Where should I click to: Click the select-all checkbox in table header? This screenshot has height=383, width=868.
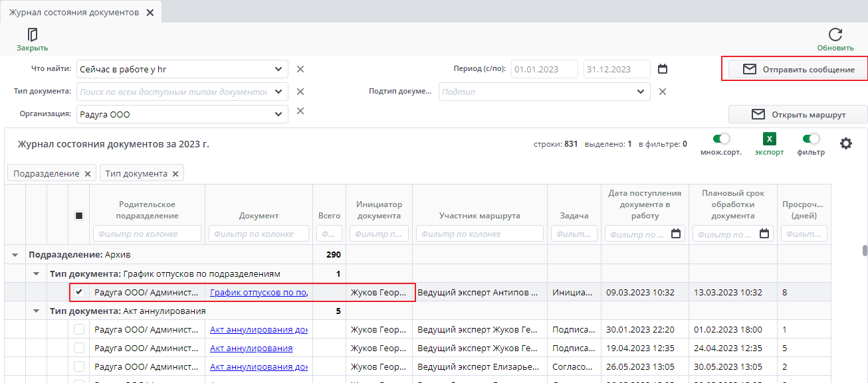[x=79, y=216]
